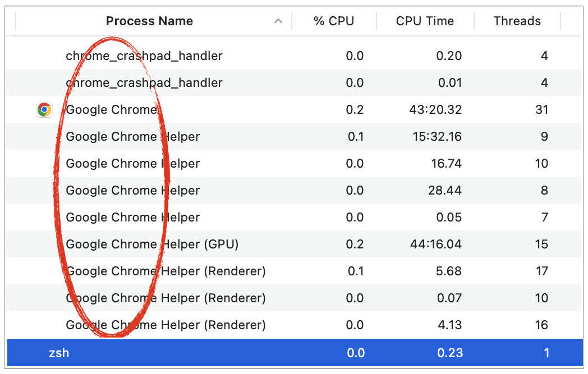
Task: Select the Renderer helper with 17 threads
Action: 166,271
